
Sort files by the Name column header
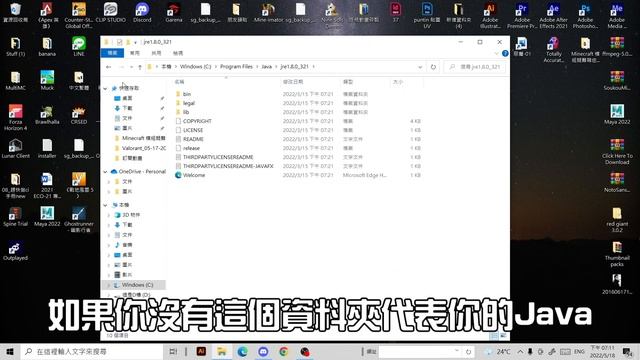coord(226,82)
